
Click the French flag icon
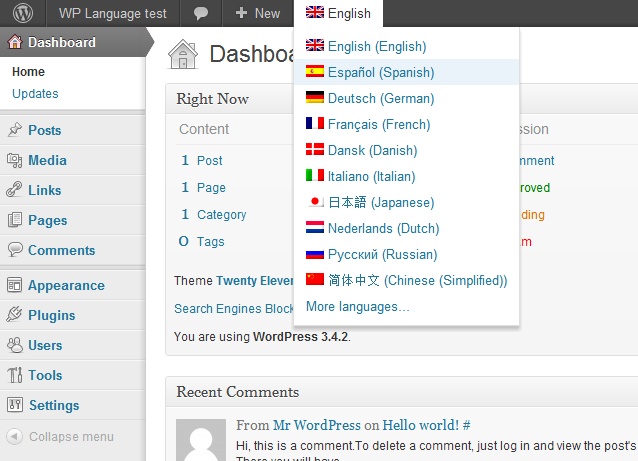315,123
